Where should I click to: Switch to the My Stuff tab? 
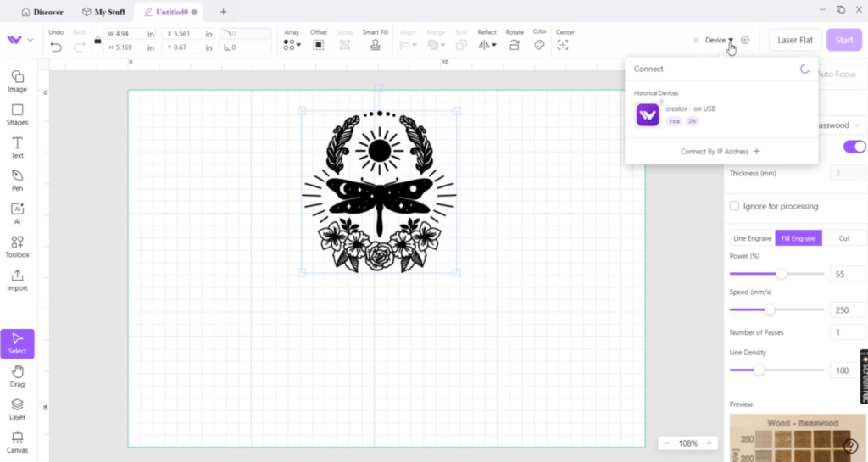[x=105, y=12]
